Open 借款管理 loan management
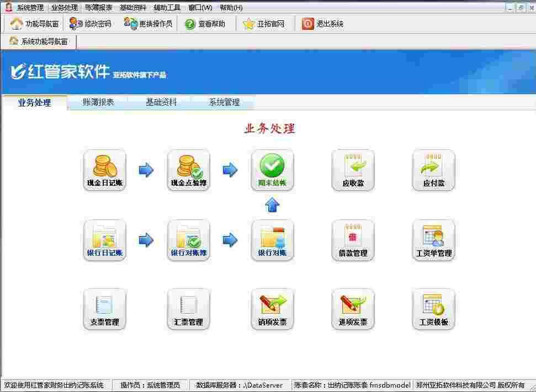536x392 pixels. click(353, 240)
